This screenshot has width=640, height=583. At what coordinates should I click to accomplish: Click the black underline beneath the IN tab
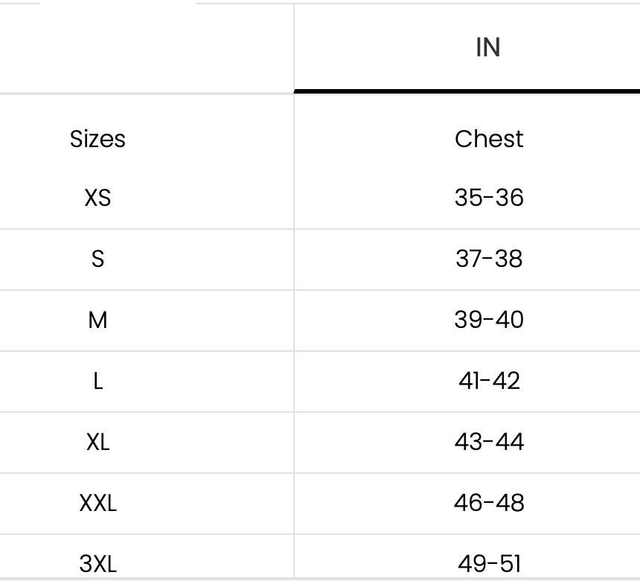click(467, 91)
